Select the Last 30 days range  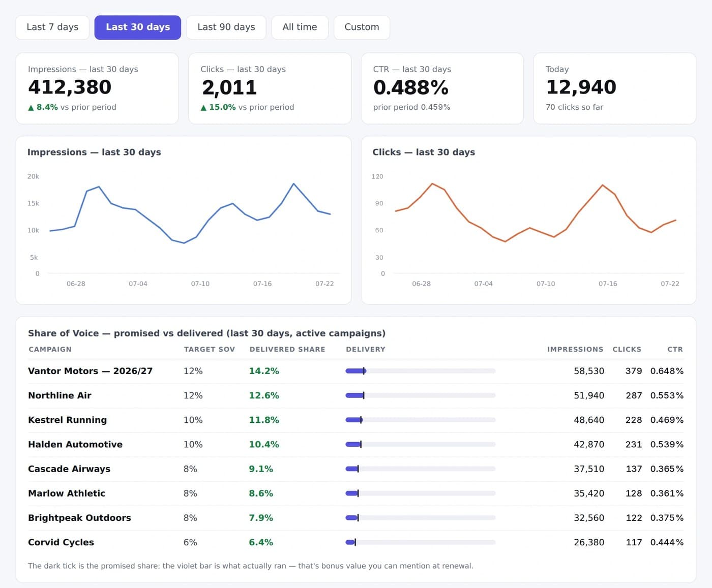138,27
